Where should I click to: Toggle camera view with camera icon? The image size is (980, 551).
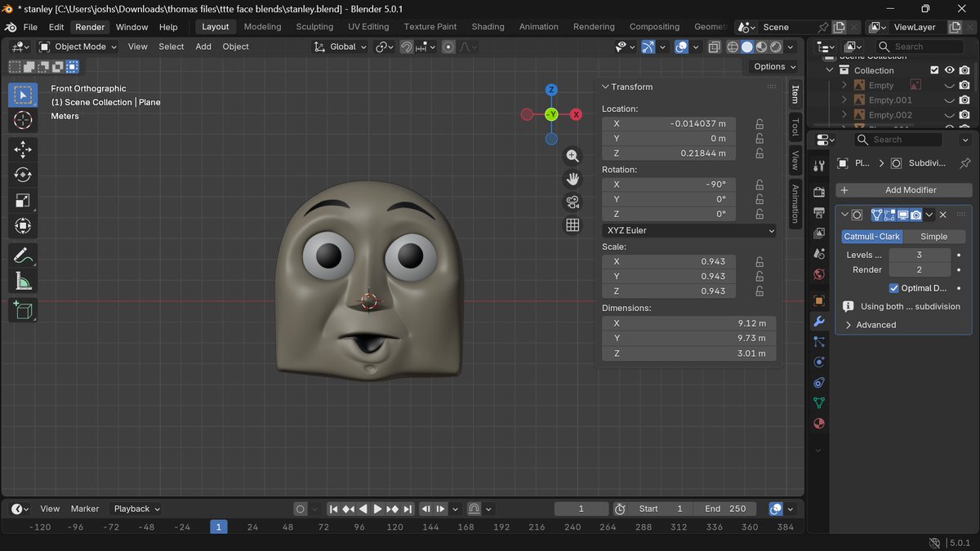[572, 202]
